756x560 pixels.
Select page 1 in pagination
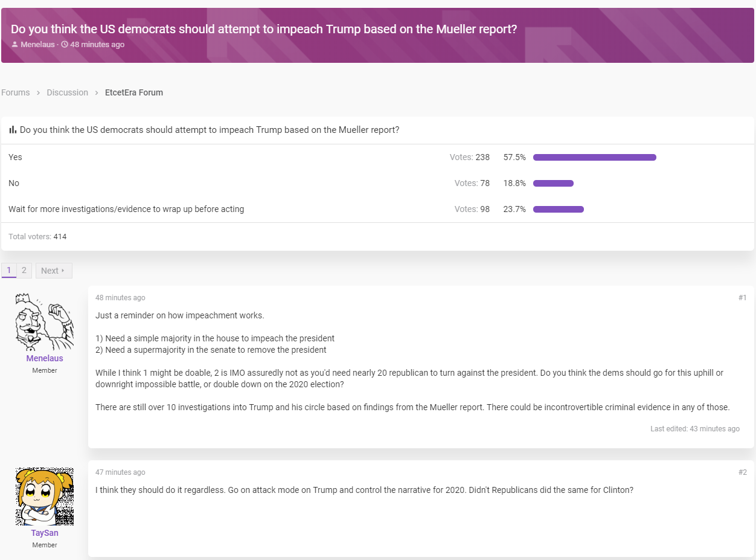8,271
